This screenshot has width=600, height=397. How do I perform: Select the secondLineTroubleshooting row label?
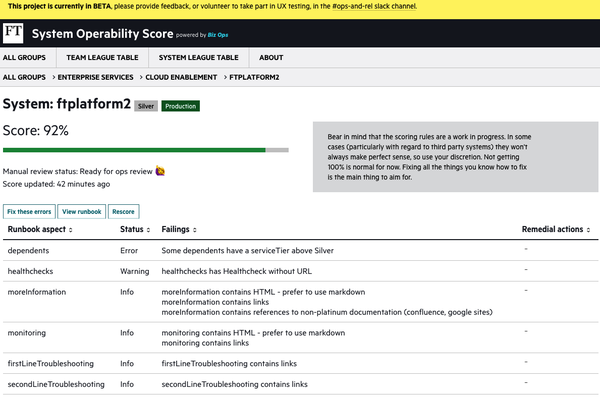(x=56, y=384)
